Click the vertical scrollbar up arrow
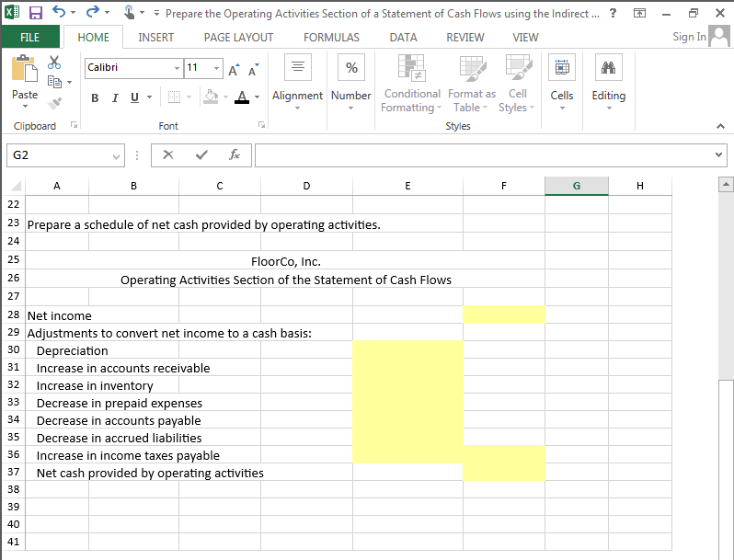The image size is (734, 560). click(x=726, y=184)
